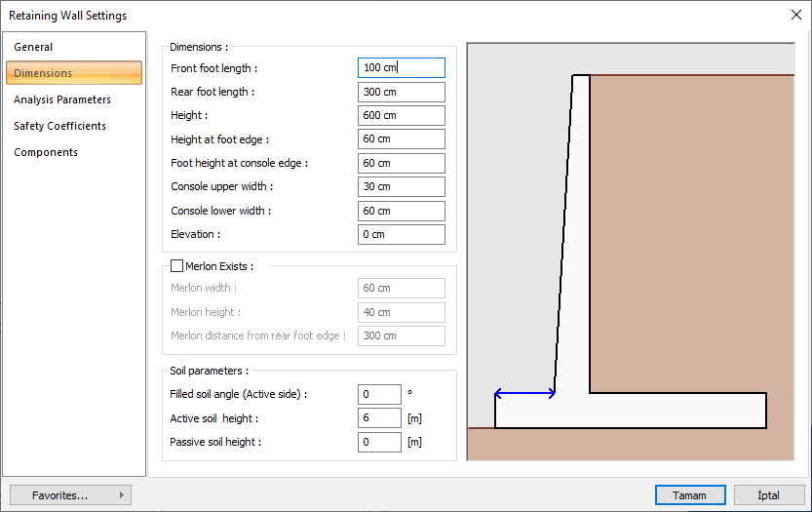Select the Dimensions category

click(x=73, y=73)
